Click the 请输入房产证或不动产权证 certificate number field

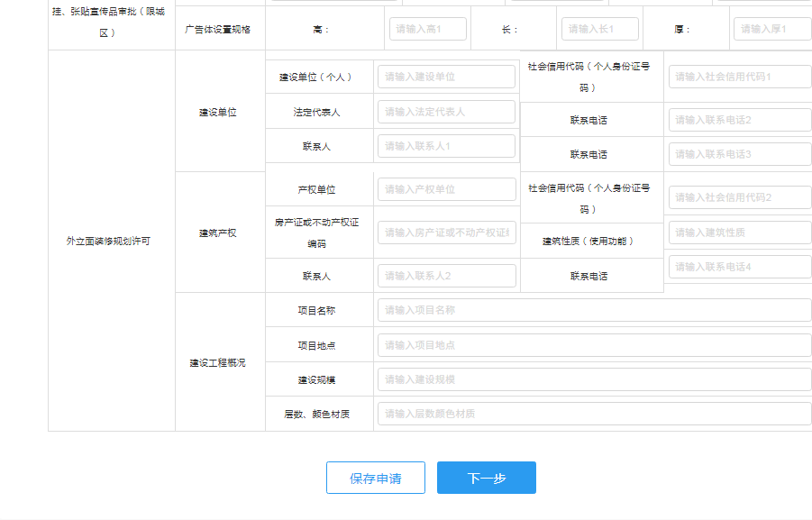(x=446, y=233)
